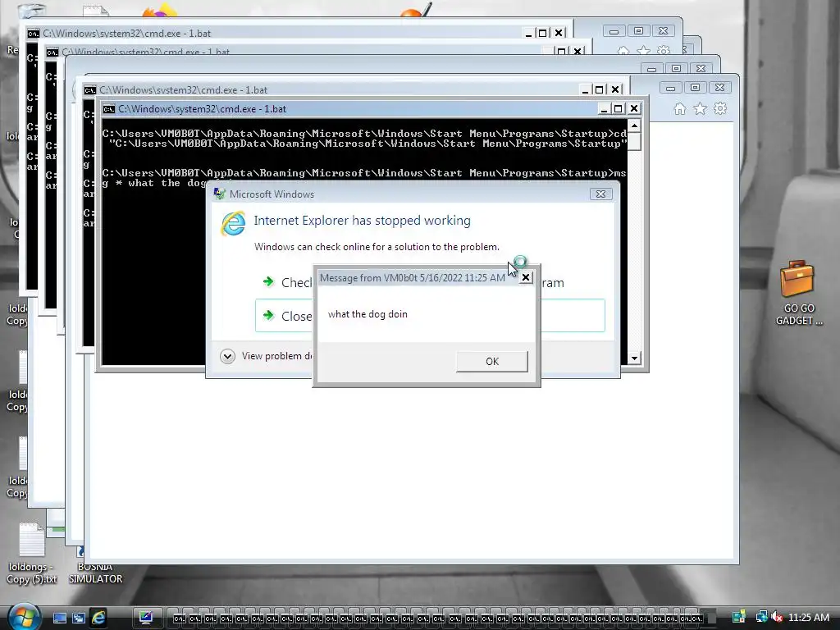Click the colorful tray icon left of network
This screenshot has width=840, height=630.
(739, 617)
